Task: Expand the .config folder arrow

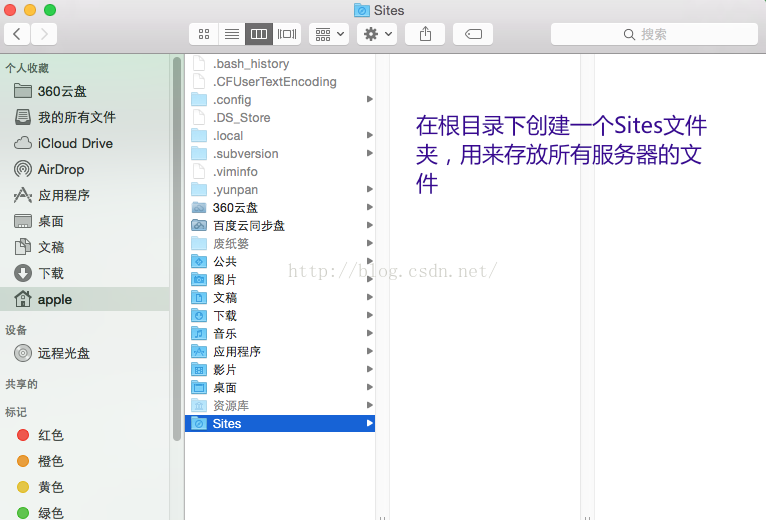Action: (x=370, y=99)
